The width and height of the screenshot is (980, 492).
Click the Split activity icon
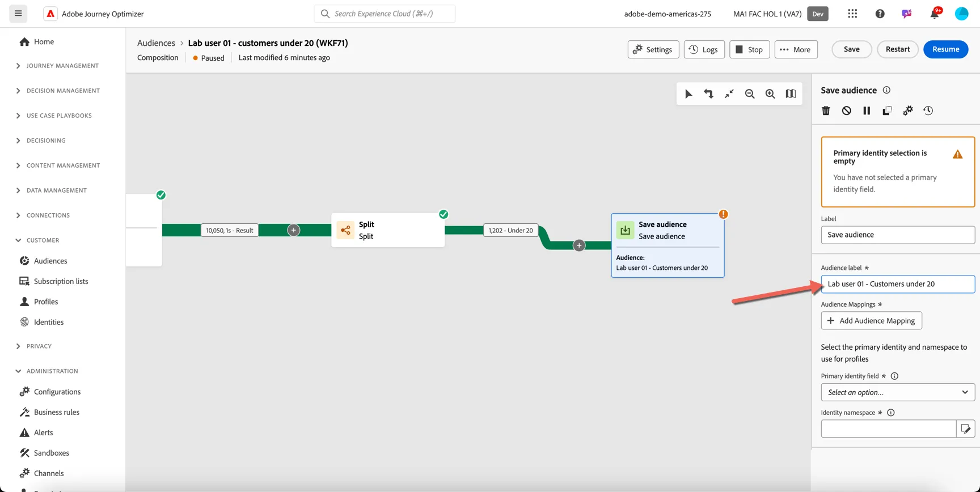pyautogui.click(x=345, y=230)
